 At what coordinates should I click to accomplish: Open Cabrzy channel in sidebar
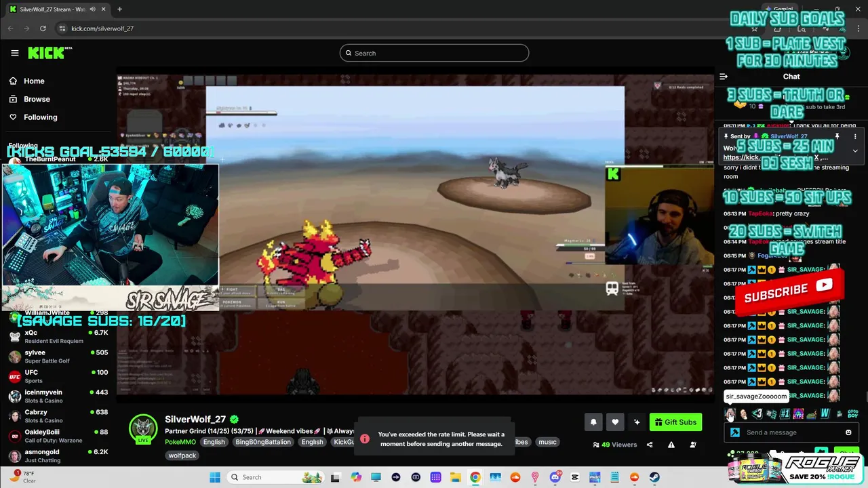coord(58,415)
